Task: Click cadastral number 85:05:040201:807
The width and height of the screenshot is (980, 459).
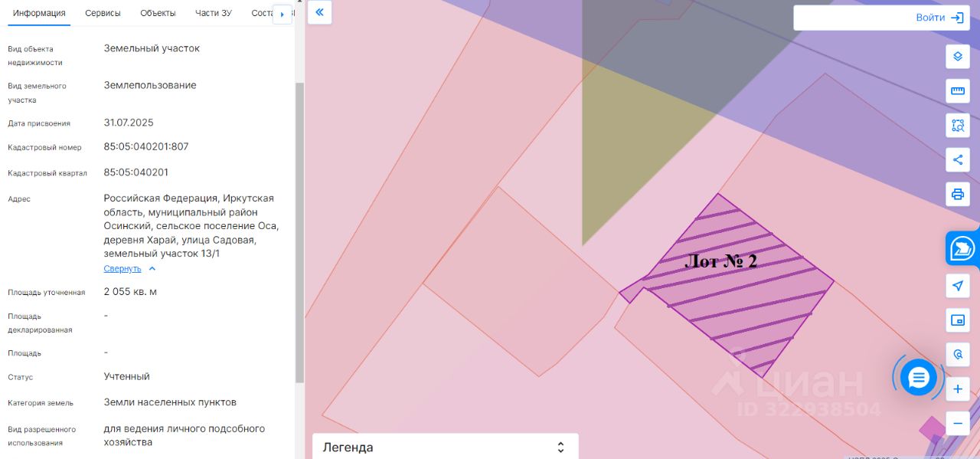Action: coord(146,146)
